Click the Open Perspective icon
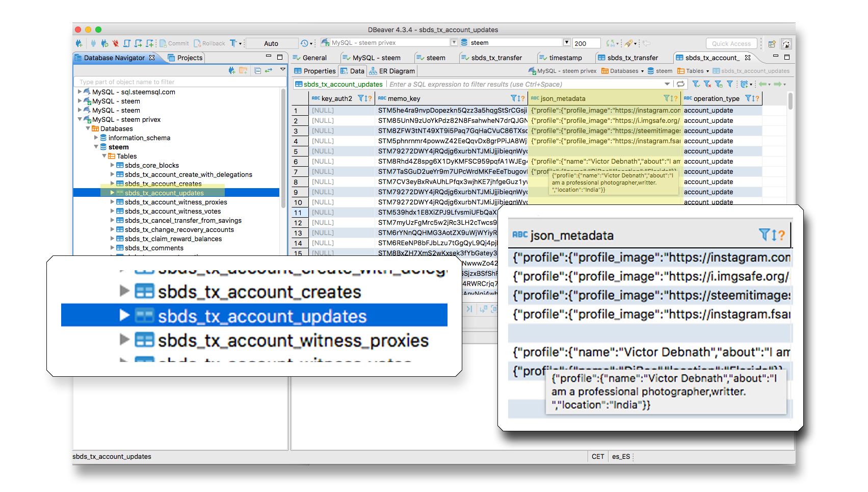This screenshot has height=492, width=868. 772,43
